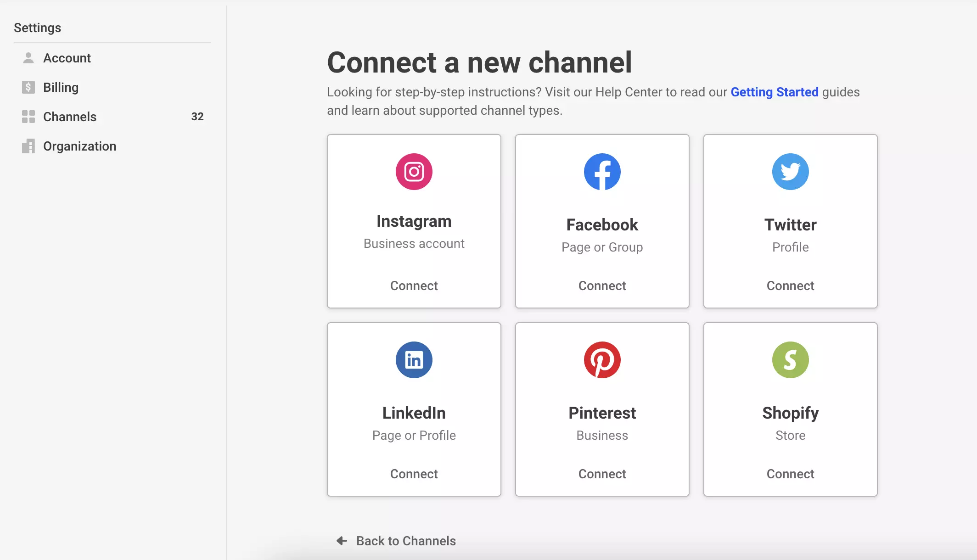Connect a Facebook Page or Group
Screen dimensions: 977x560
pyautogui.click(x=602, y=286)
